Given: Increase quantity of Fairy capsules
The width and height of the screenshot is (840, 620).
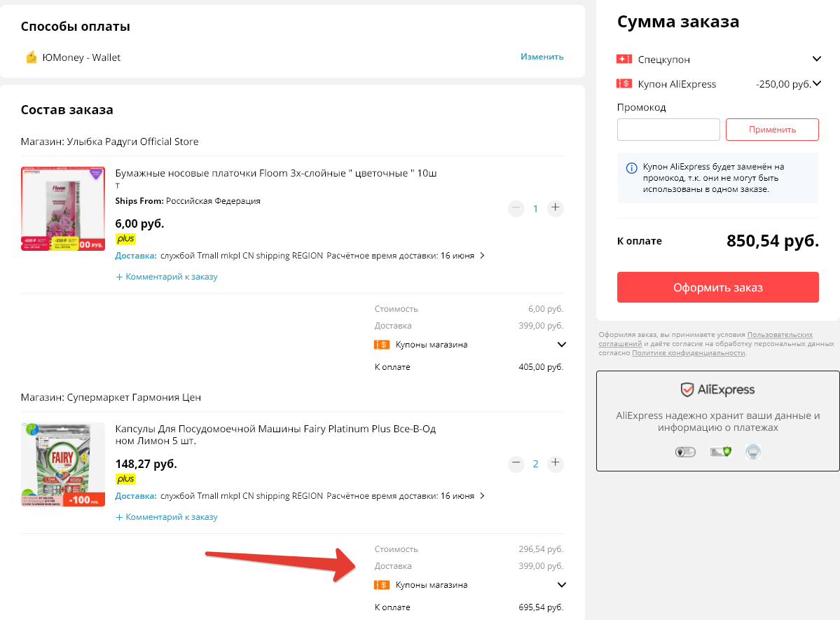Looking at the screenshot, I should (x=555, y=463).
